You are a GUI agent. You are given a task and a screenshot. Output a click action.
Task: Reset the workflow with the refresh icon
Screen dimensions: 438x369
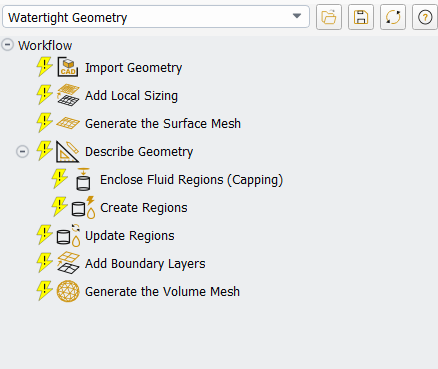[393, 17]
